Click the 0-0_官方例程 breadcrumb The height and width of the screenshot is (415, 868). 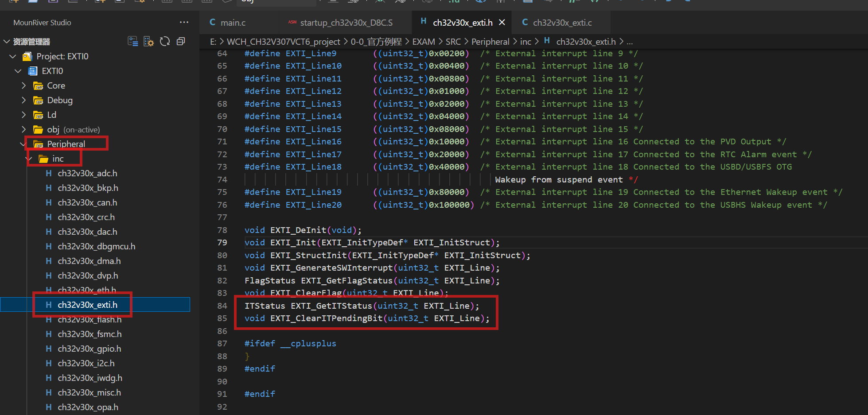[x=376, y=41]
